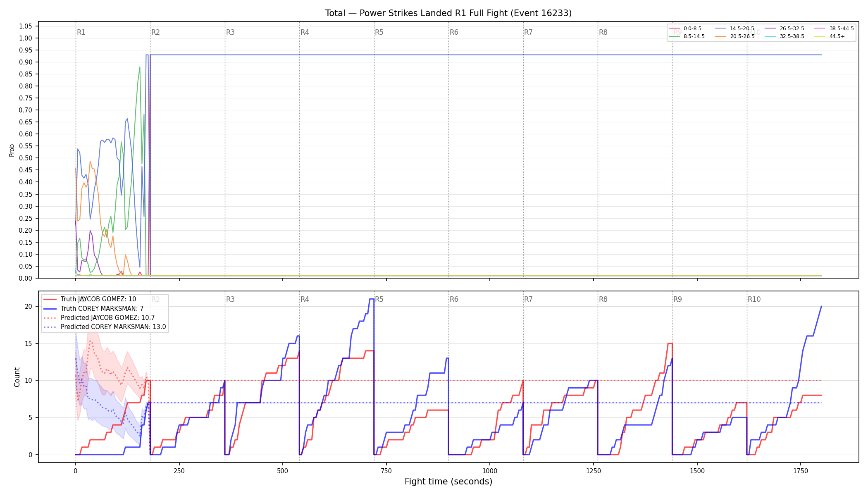868x496 pixels.
Task: Select the '14.5-20.5' legend entry
Action: 734,29
